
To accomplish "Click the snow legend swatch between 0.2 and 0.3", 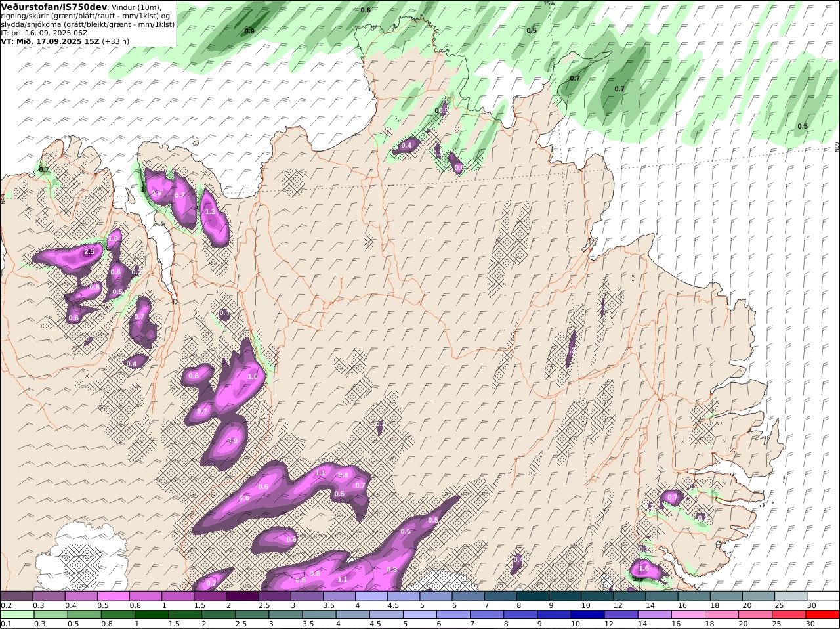I will coord(16,596).
